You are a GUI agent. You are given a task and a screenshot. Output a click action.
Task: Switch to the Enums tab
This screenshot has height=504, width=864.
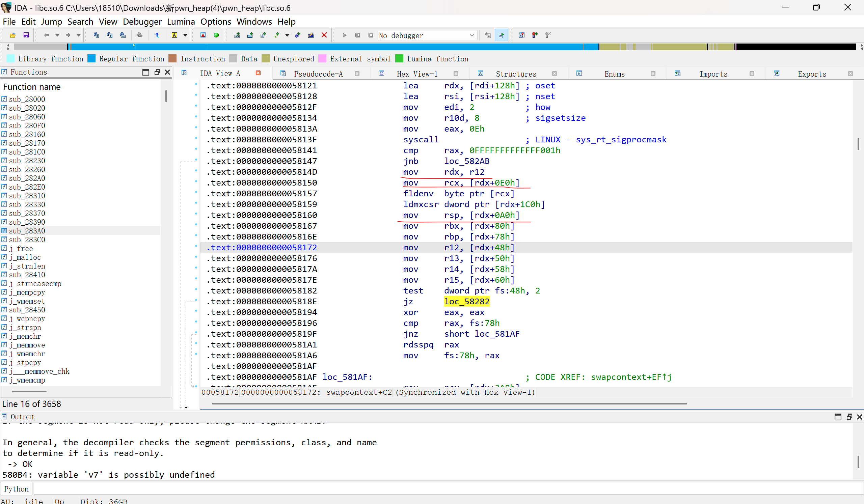point(614,74)
